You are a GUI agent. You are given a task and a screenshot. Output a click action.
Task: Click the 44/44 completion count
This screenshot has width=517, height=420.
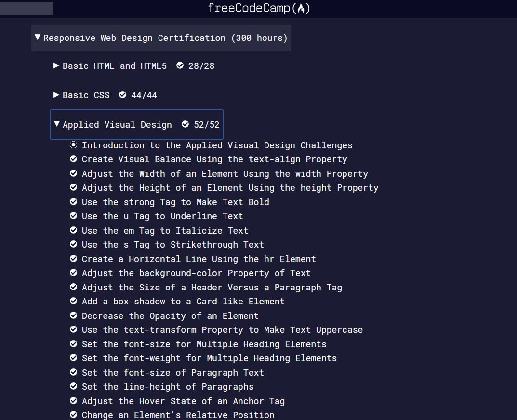pyautogui.click(x=144, y=95)
